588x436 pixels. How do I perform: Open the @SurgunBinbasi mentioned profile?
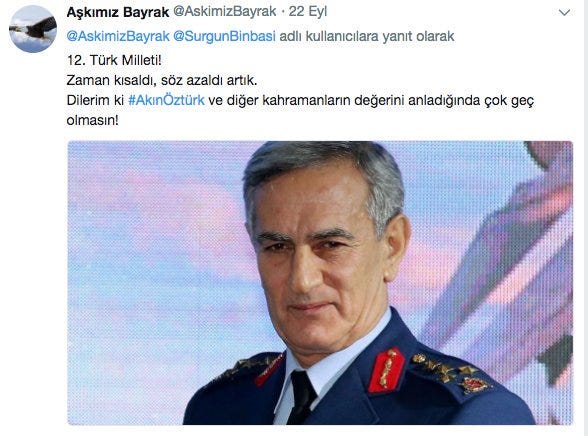pyautogui.click(x=224, y=36)
